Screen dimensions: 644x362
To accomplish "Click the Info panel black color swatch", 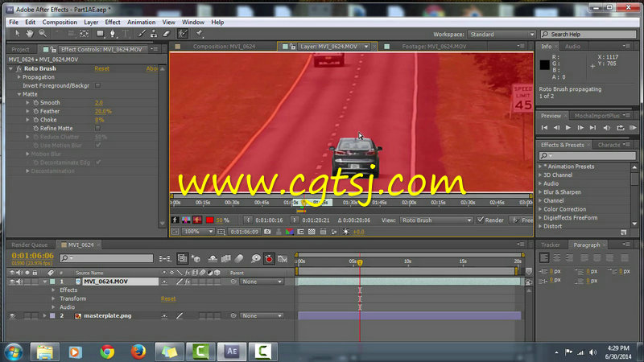I will [545, 64].
